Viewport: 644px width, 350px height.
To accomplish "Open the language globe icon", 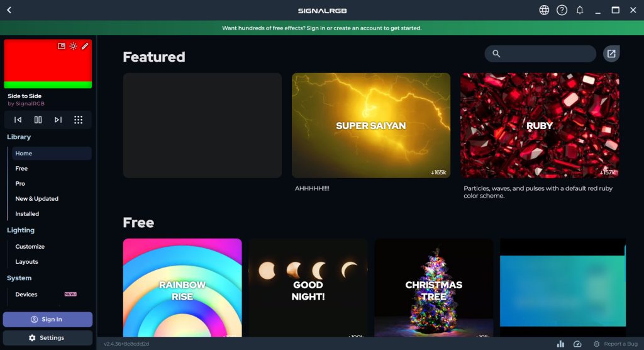I will point(544,10).
